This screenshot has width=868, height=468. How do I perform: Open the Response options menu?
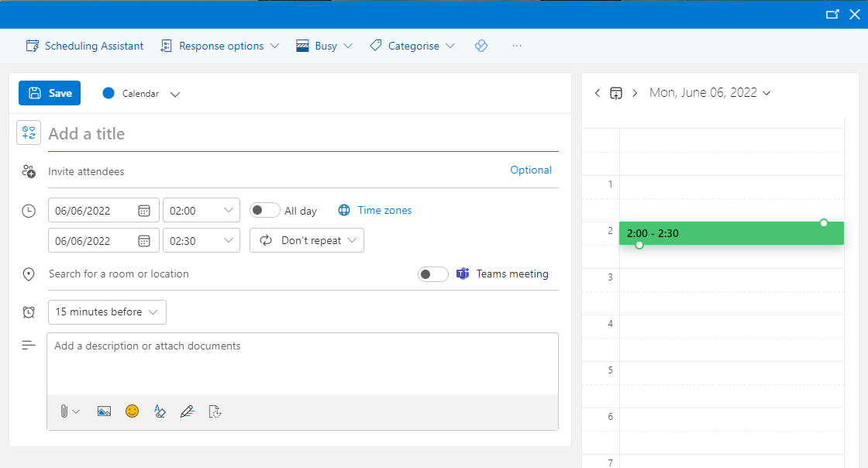tap(220, 46)
